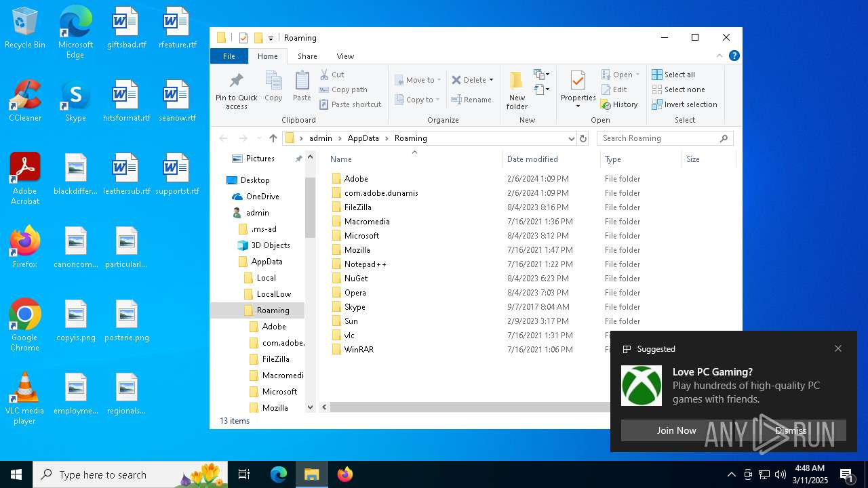
Task: Open the Move to dropdown
Action: click(x=418, y=80)
